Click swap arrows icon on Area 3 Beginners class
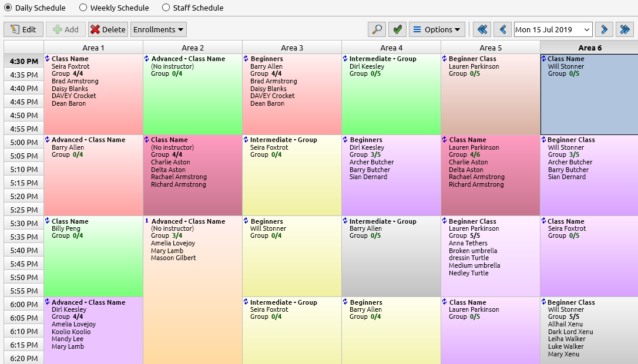The width and height of the screenshot is (638, 364). [247, 59]
